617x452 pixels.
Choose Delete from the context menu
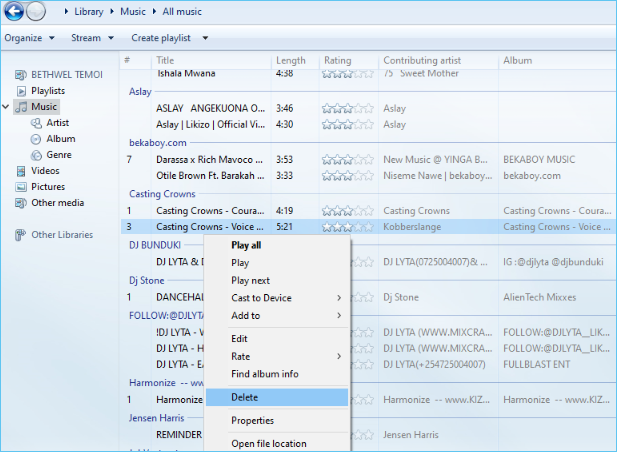click(x=245, y=397)
